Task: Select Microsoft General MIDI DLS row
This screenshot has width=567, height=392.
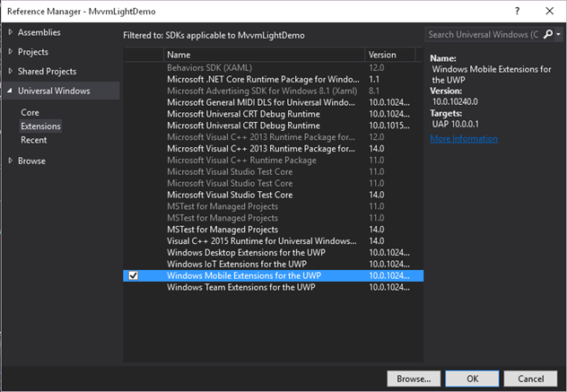Action: pos(273,102)
